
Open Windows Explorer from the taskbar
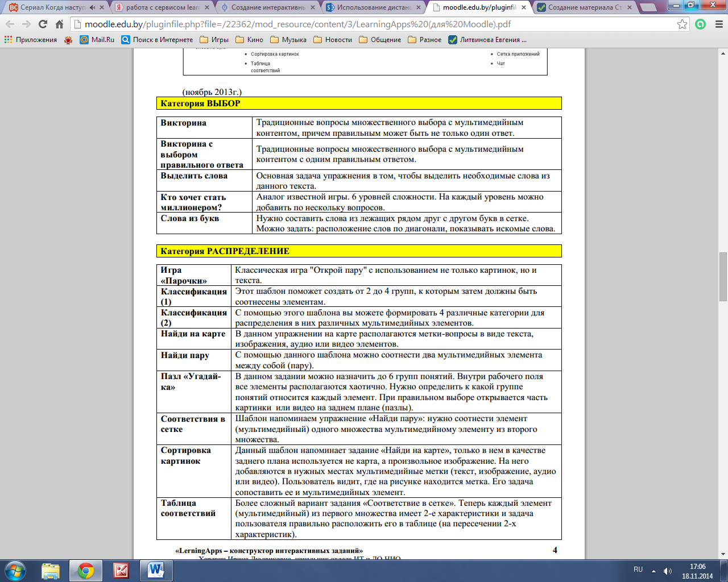tap(51, 570)
